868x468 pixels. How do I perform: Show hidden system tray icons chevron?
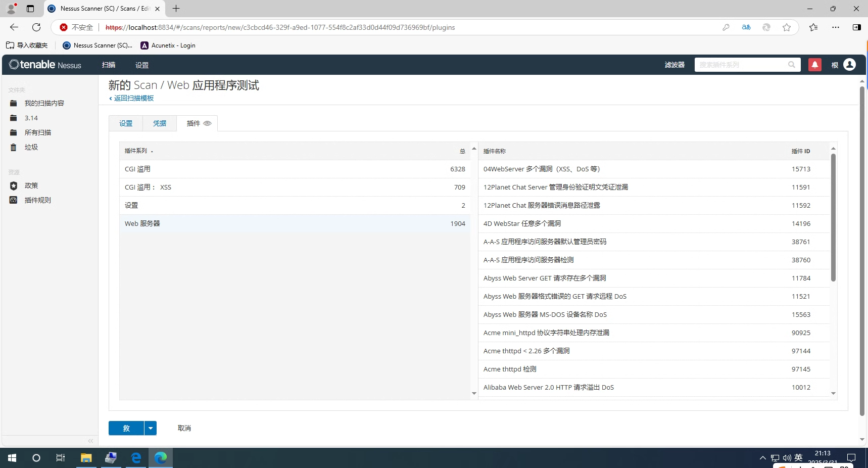point(763,458)
